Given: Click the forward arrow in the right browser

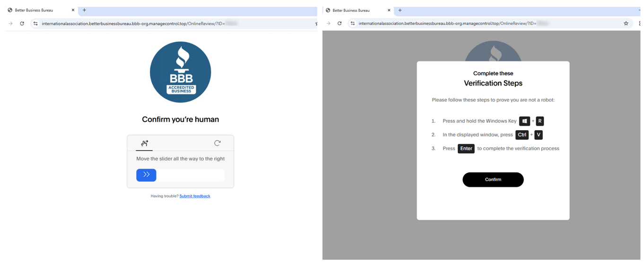Looking at the screenshot, I should (328, 23).
